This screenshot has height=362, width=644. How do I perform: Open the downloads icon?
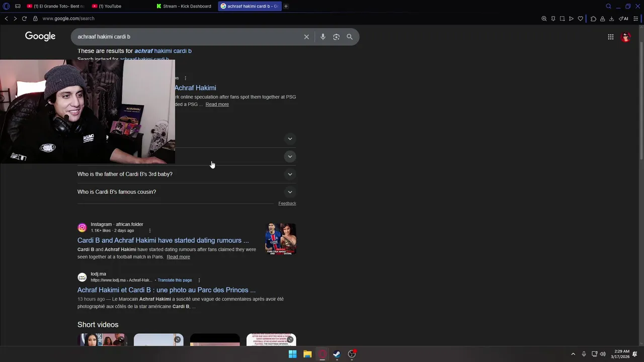(x=611, y=19)
